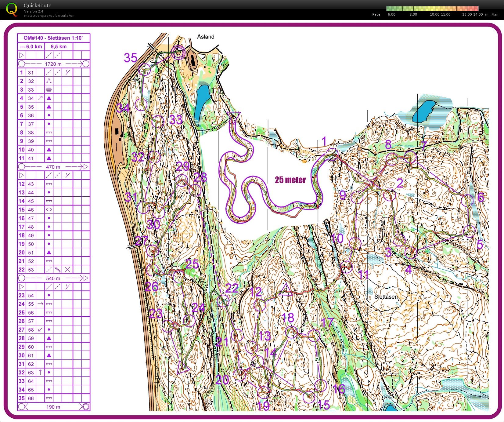Screen dimensions: 504x422
Task: Click the ellipse symbol in control row 15
Action: (x=49, y=210)
